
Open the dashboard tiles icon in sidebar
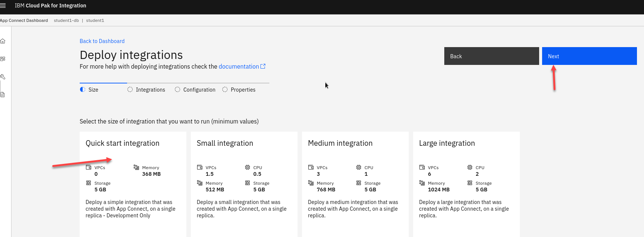[3, 59]
